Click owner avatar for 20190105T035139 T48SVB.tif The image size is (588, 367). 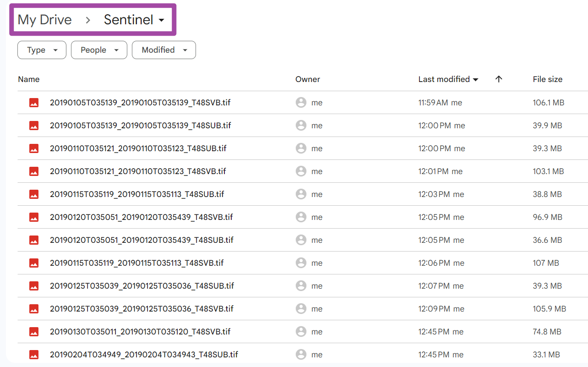pos(301,103)
